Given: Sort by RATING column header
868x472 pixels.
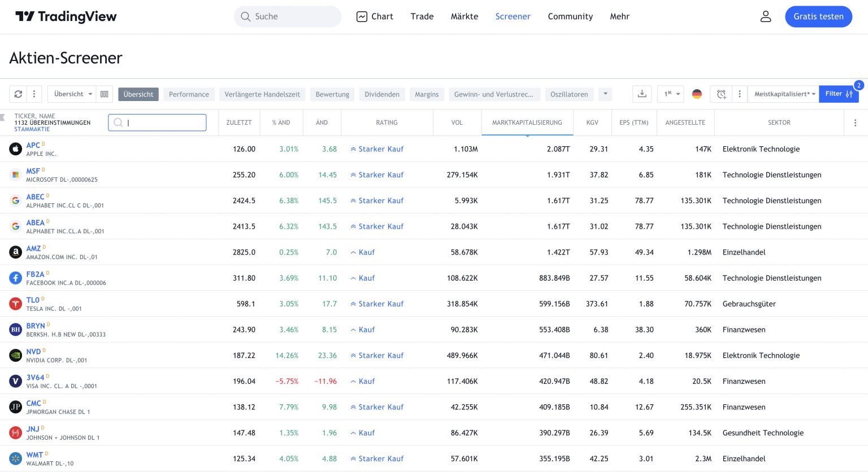Looking at the screenshot, I should tap(387, 123).
